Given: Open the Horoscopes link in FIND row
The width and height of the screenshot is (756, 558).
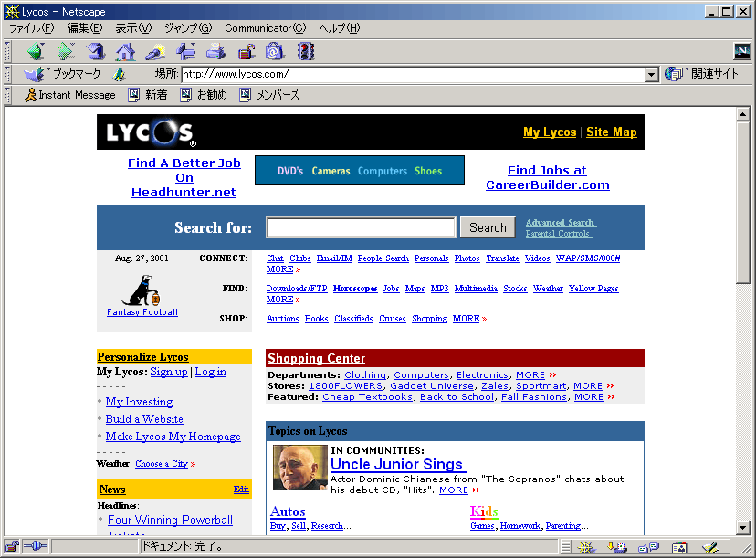Looking at the screenshot, I should click(x=355, y=289).
